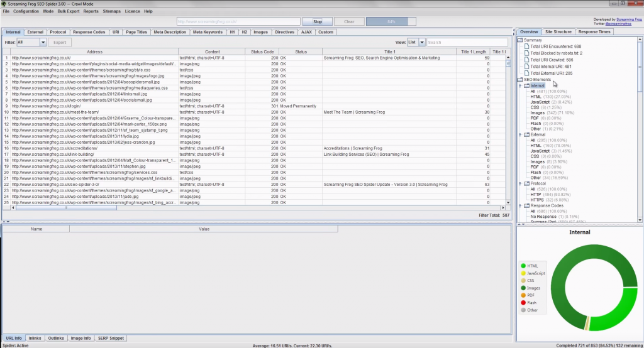This screenshot has width=644, height=348.
Task: Open the Outlinks tab at the bottom
Action: click(x=56, y=338)
